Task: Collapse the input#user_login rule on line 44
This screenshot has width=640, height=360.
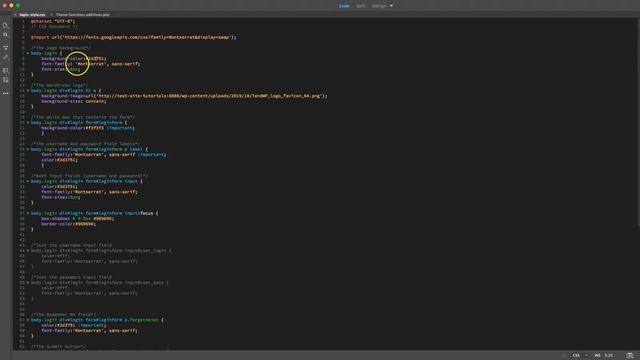Action: pyautogui.click(x=28, y=251)
